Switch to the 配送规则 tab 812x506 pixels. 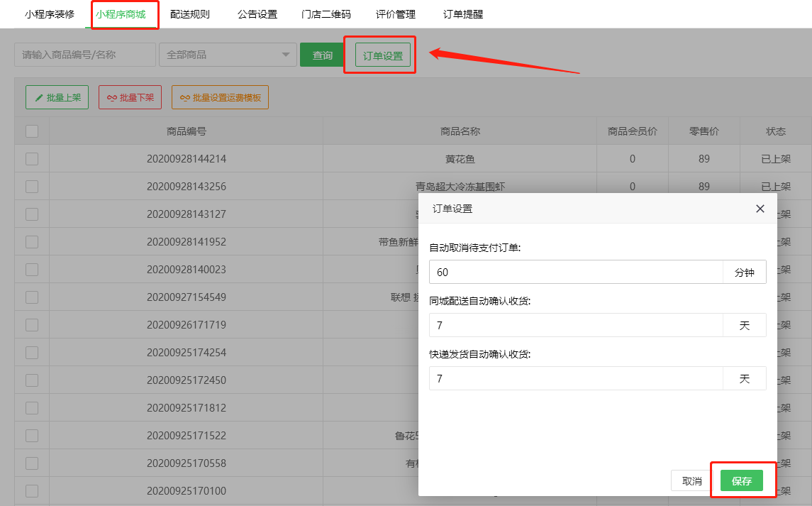[190, 13]
